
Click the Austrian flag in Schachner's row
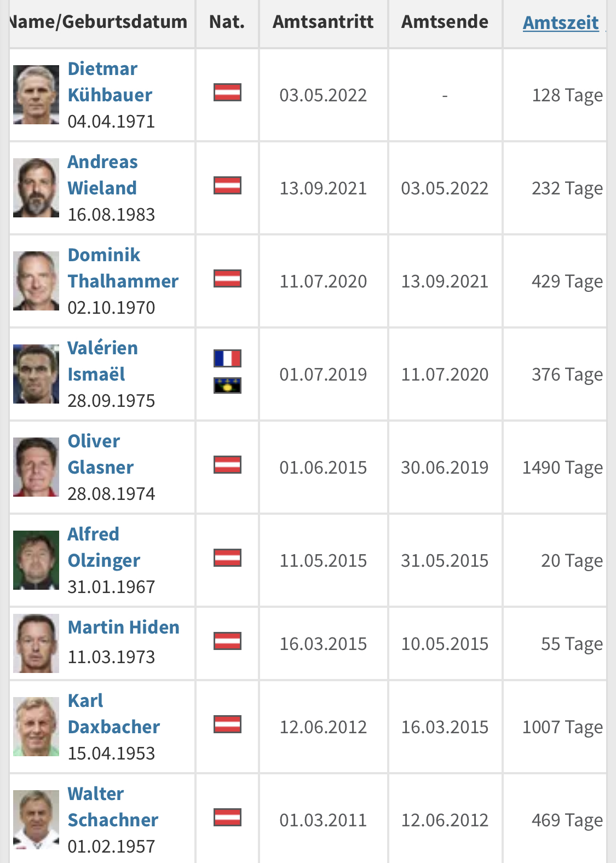pyautogui.click(x=227, y=818)
